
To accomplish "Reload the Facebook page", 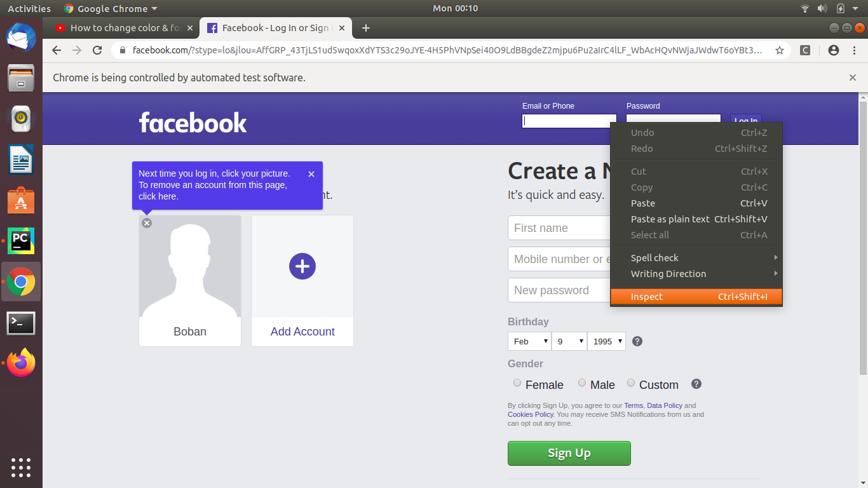I will pyautogui.click(x=97, y=50).
